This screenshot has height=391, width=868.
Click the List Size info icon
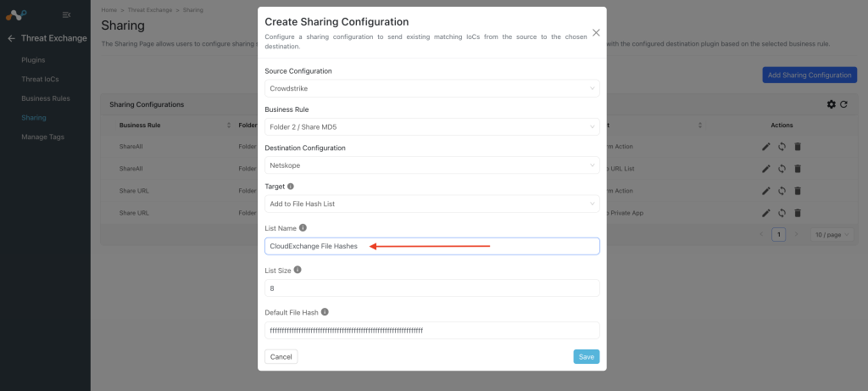coord(298,270)
